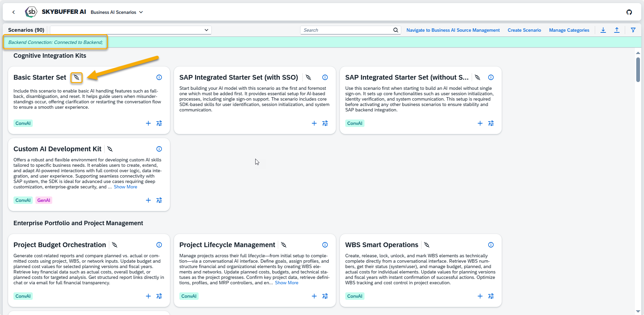Viewport: 644px width, 315px height.
Task: Show info for SAP Integrated Starter Set (with SSO)
Action: pyautogui.click(x=325, y=77)
